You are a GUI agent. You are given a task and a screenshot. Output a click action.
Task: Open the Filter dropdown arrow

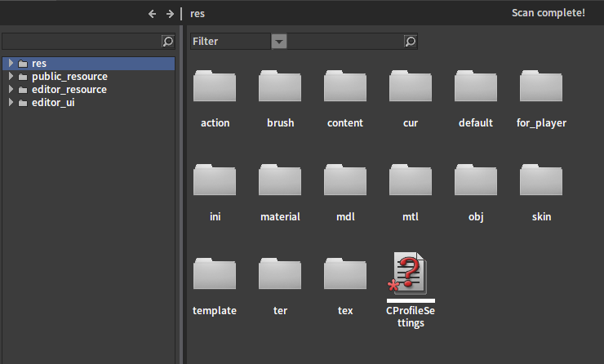[279, 41]
